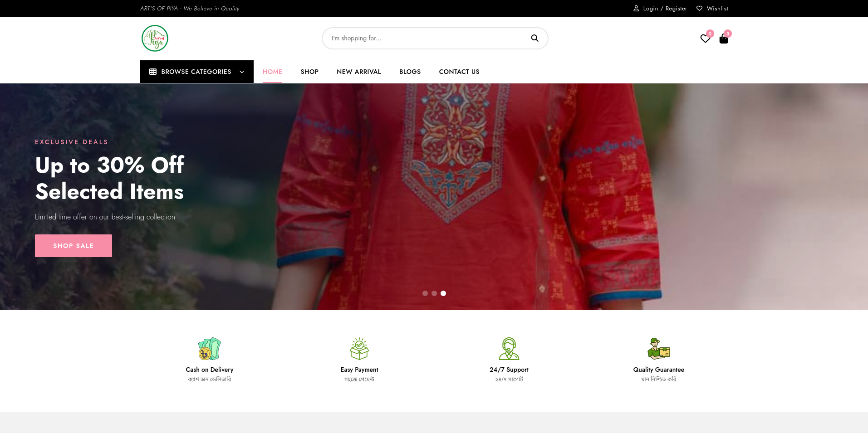Click the Cash on Delivery icon
The image size is (868, 433).
(x=209, y=349)
